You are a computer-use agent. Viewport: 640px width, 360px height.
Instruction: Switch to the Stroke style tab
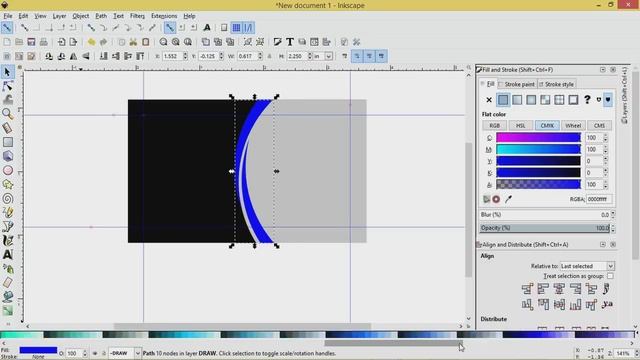pos(557,84)
